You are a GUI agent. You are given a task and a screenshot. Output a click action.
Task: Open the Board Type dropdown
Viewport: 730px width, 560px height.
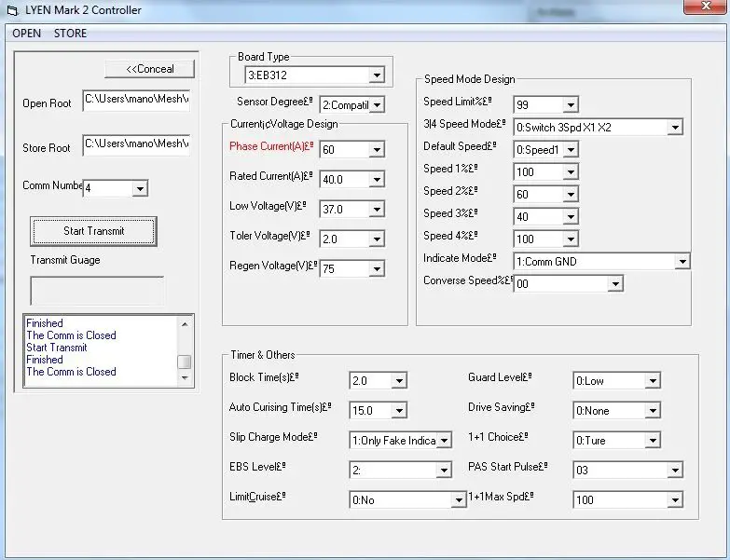click(x=377, y=75)
